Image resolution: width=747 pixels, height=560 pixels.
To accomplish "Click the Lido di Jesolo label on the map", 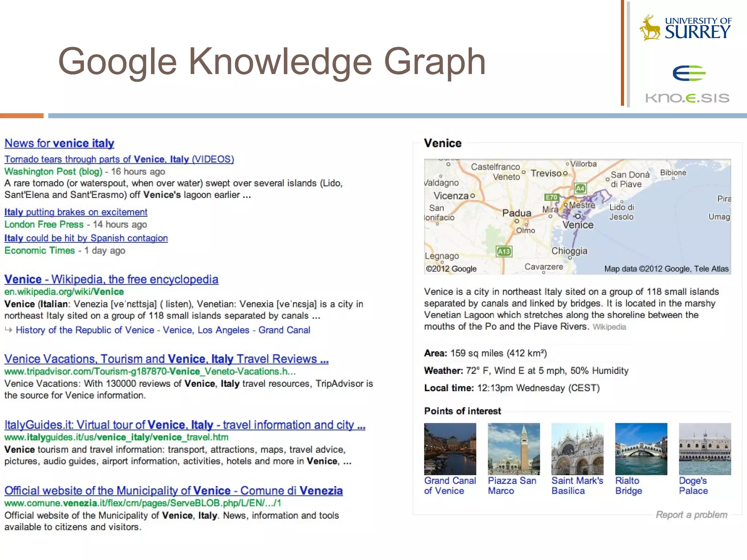I will 622,212.
